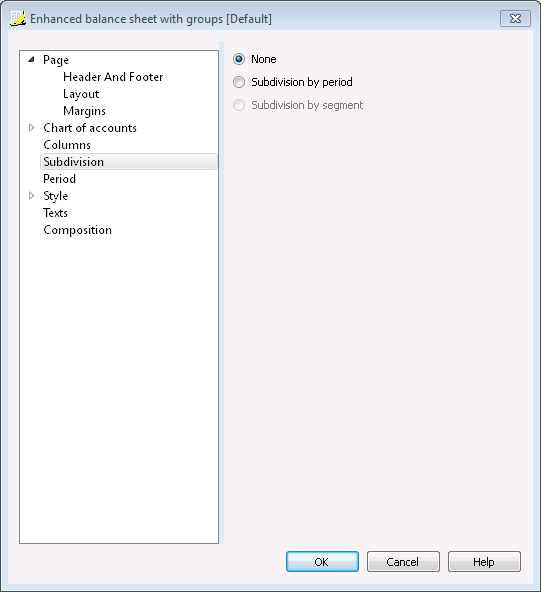Select the None radio button
The image size is (541, 592).
click(239, 59)
